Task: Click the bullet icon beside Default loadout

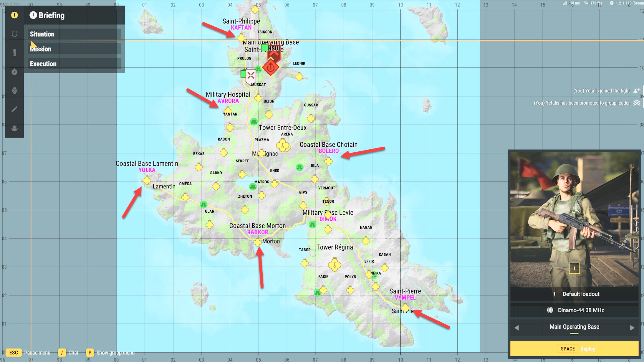Action: coord(554,294)
